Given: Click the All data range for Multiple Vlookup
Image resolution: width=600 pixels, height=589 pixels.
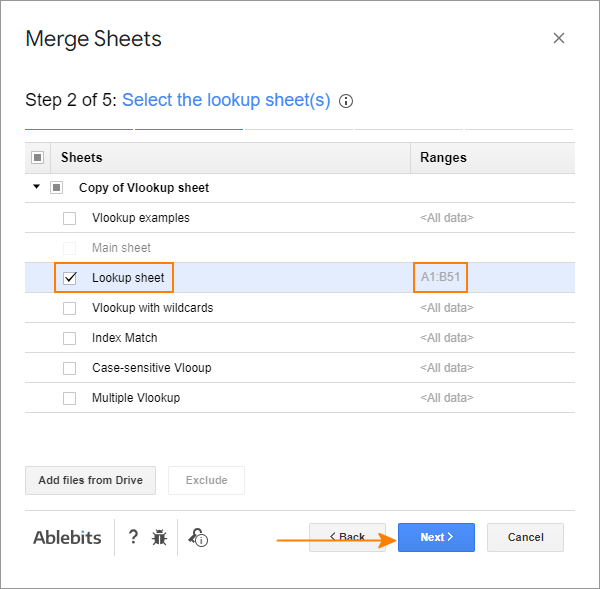Looking at the screenshot, I should [x=447, y=398].
